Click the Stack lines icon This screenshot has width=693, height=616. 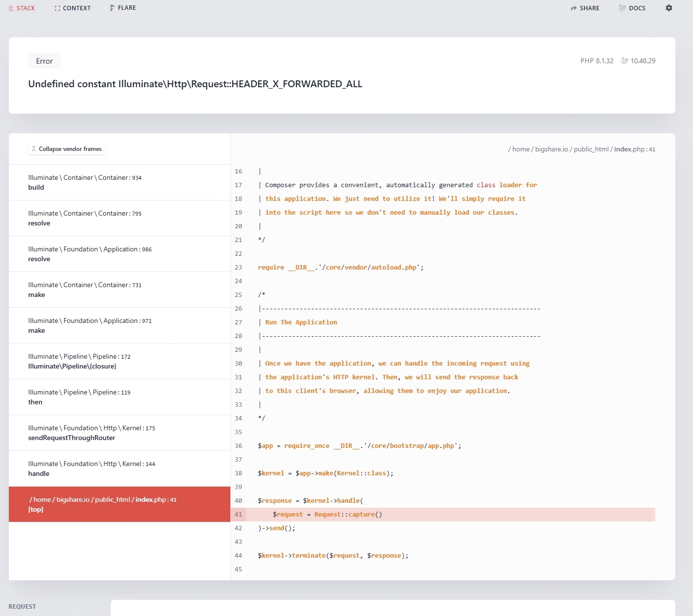pyautogui.click(x=11, y=8)
